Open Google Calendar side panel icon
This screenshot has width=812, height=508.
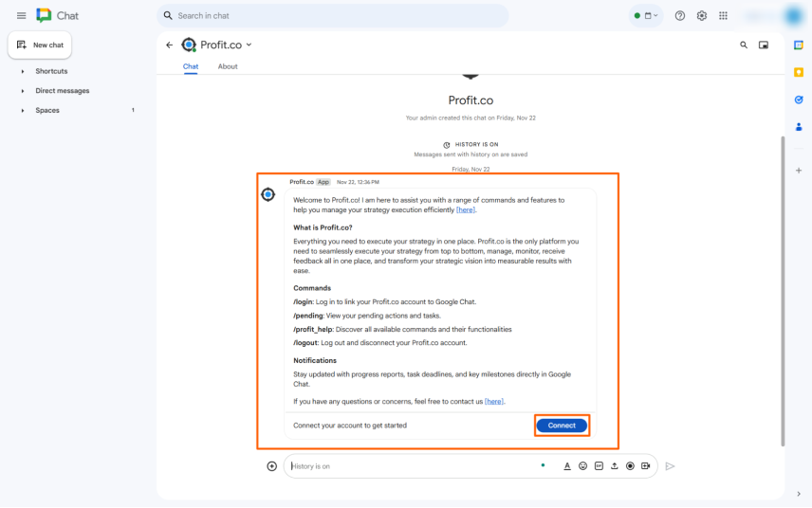(x=799, y=45)
